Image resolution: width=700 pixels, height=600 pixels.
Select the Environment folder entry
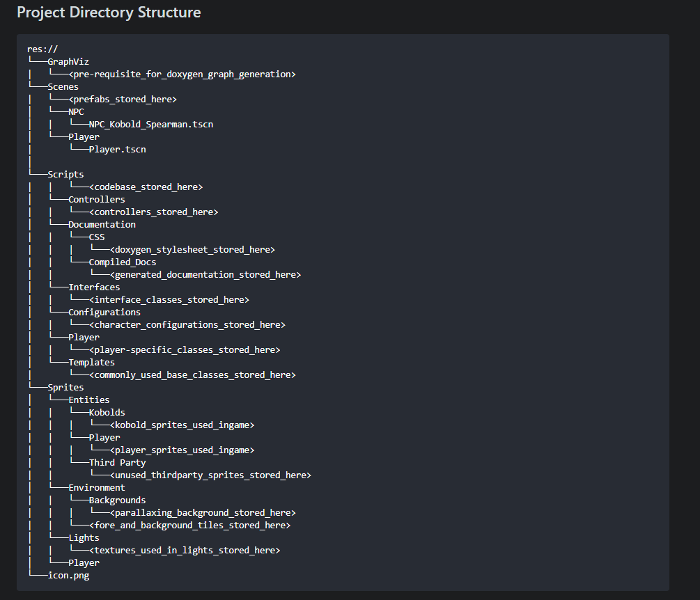[96, 487]
